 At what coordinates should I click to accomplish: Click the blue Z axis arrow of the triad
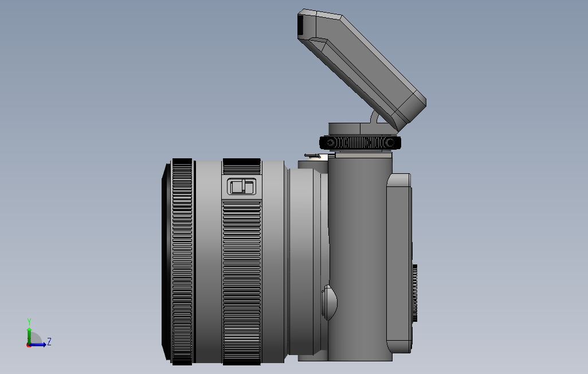click(x=38, y=345)
